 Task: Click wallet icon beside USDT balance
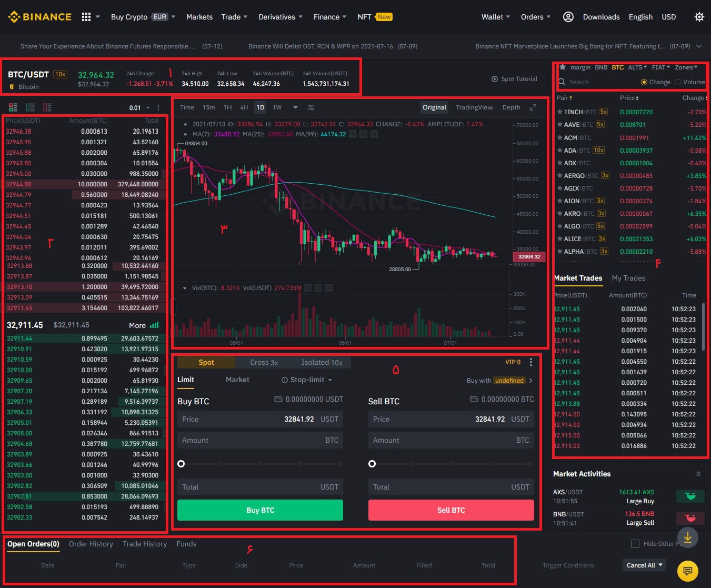(x=278, y=399)
